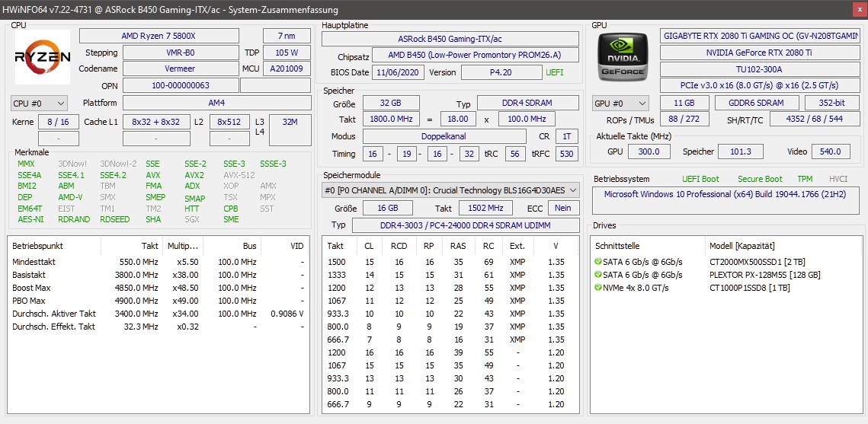Image resolution: width=868 pixels, height=424 pixels.
Task: Click the AMD Ryzen 7 5800X name field
Action: coord(159,36)
